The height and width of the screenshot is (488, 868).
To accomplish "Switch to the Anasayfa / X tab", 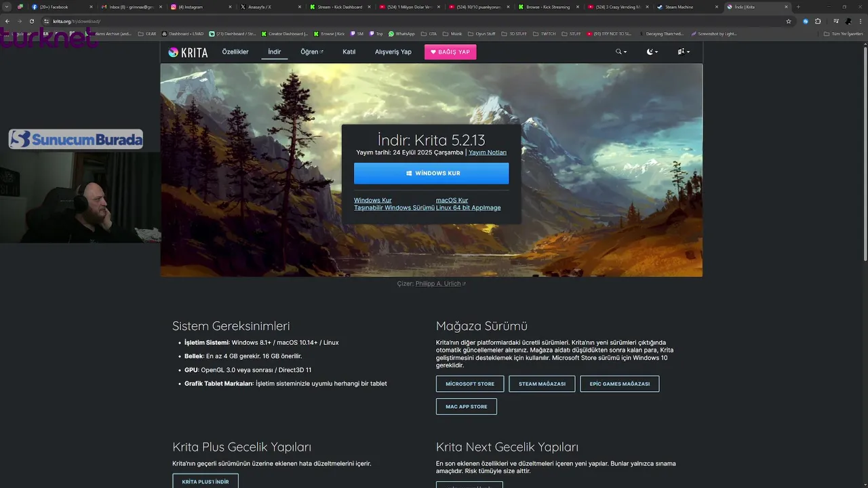I will point(269,7).
